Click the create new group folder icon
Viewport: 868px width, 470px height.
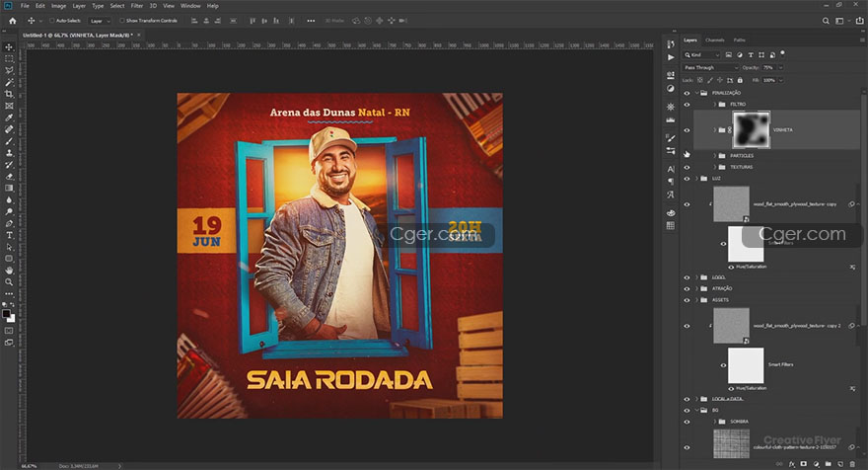tap(829, 464)
